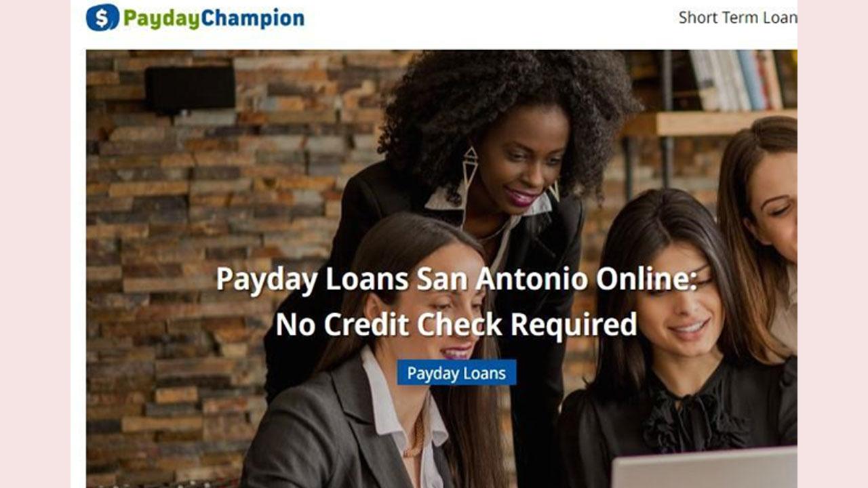The width and height of the screenshot is (868, 488).
Task: Click the black speaker on the brick wall
Action: click(x=191, y=89)
